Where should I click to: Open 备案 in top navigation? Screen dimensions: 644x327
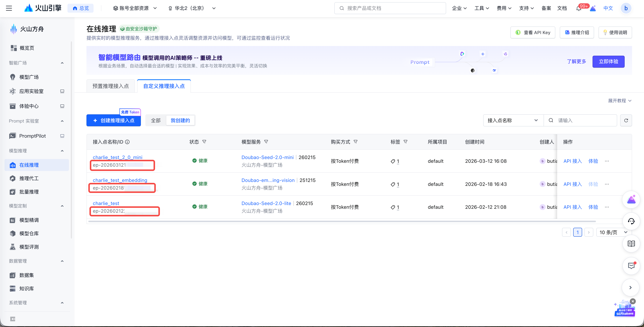click(546, 8)
